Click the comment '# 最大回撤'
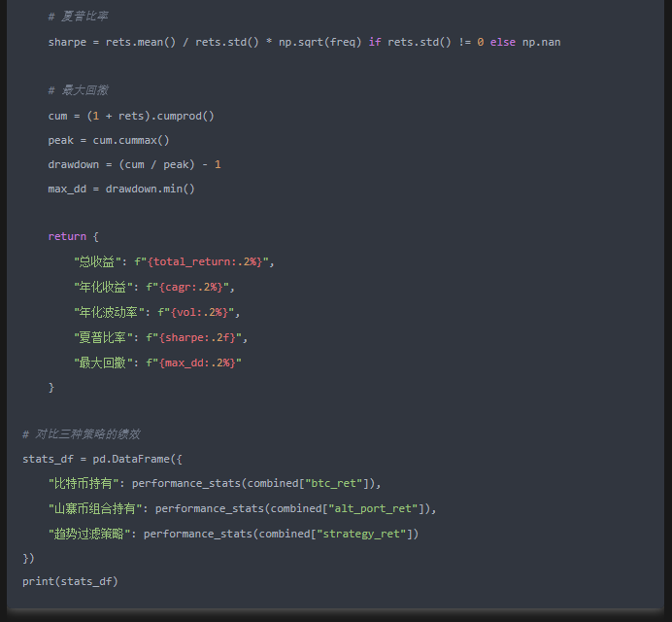 (78, 90)
